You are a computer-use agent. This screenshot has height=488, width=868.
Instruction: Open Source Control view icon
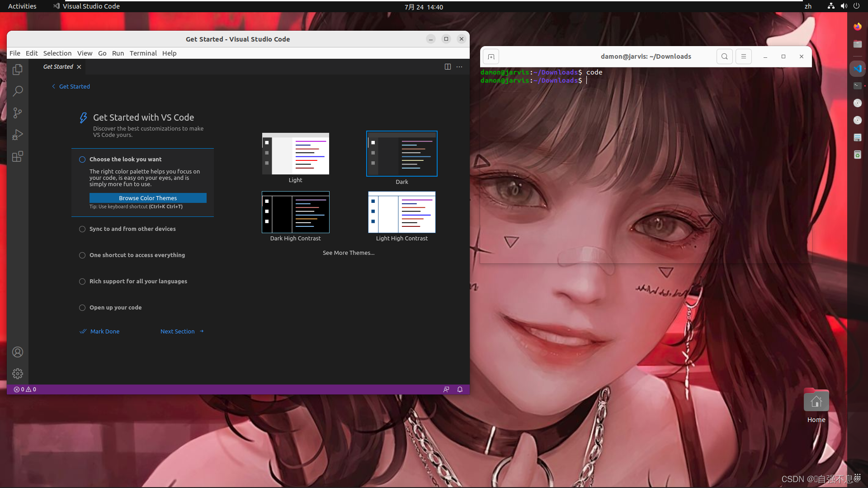click(18, 113)
